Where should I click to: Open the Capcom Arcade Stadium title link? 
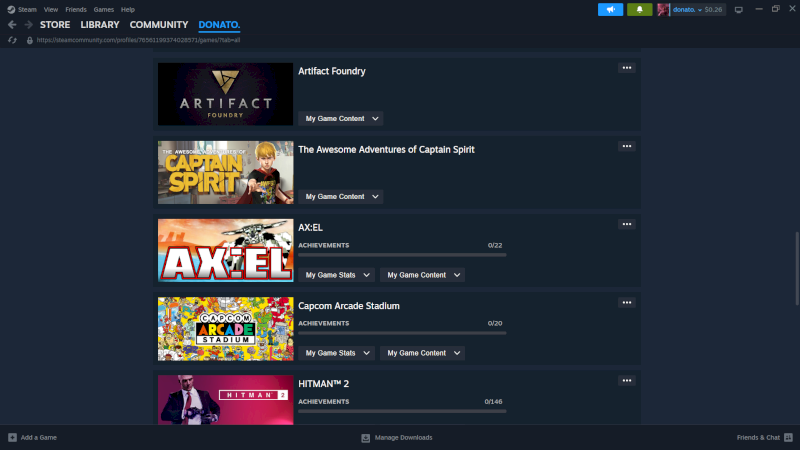pyautogui.click(x=349, y=306)
